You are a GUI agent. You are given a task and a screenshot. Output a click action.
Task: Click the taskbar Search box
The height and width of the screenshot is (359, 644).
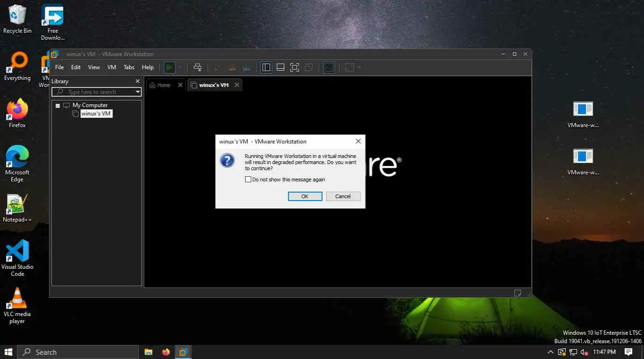[x=78, y=352]
